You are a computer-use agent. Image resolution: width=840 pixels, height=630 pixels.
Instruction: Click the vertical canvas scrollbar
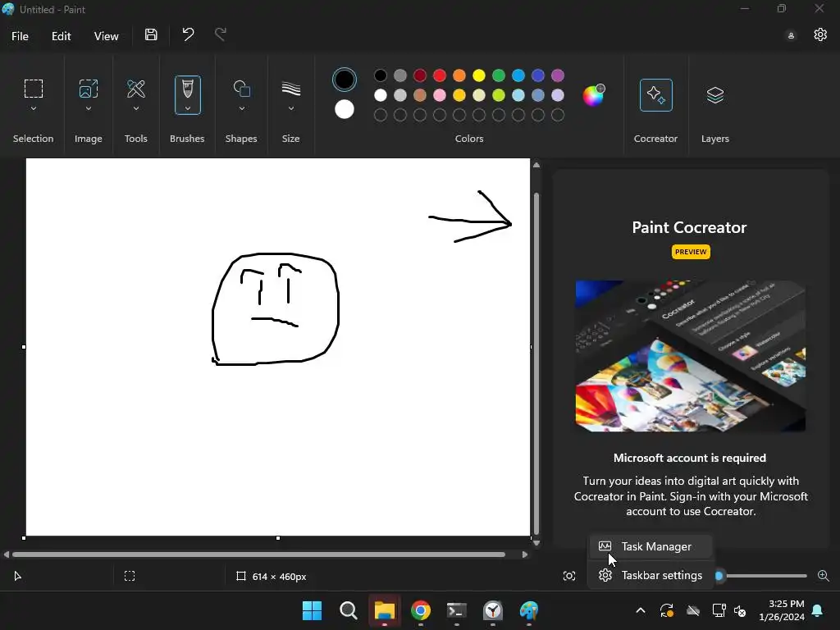coord(536,362)
